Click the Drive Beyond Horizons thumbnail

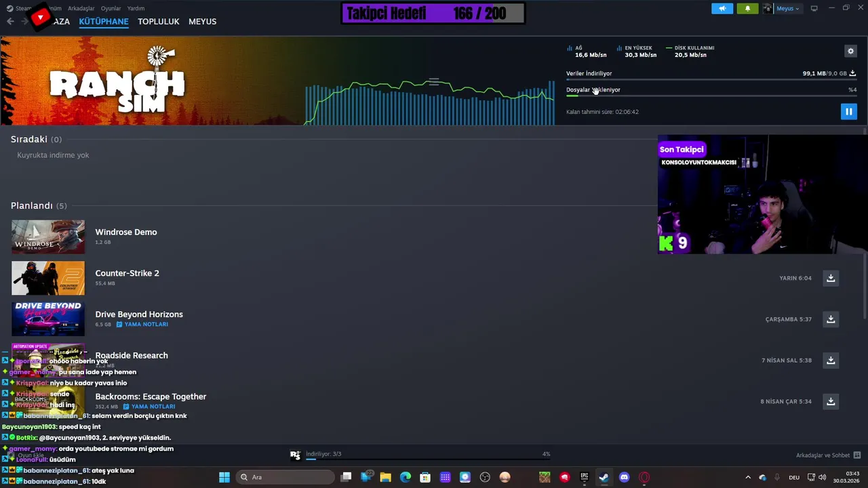coord(48,319)
